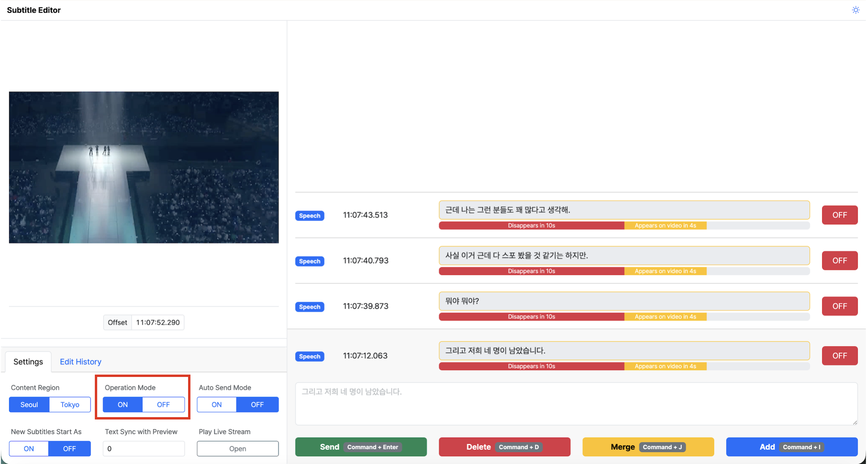Toggle OFF button for 11:07:40.793 subtitle
The width and height of the screenshot is (868, 464).
(x=839, y=261)
